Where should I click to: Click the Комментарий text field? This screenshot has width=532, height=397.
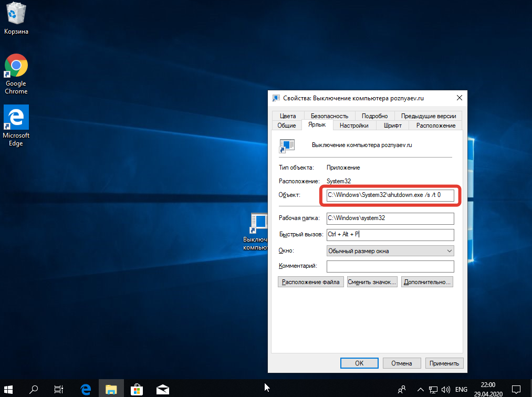point(390,266)
